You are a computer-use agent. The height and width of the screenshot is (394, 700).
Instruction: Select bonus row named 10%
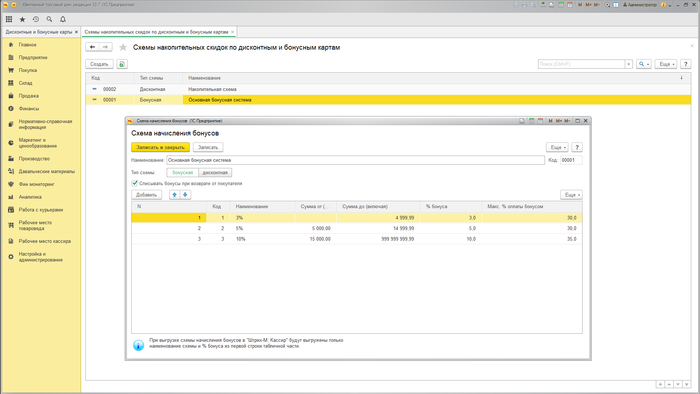tap(357, 239)
